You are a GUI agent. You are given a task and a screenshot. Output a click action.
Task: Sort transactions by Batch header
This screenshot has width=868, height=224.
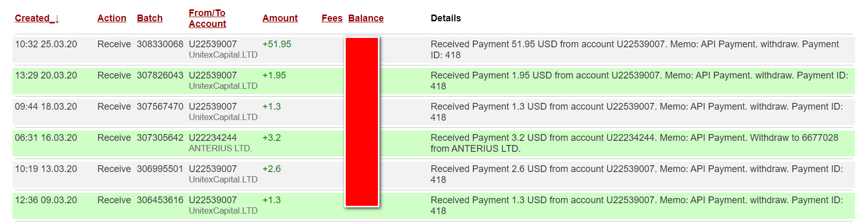150,18
